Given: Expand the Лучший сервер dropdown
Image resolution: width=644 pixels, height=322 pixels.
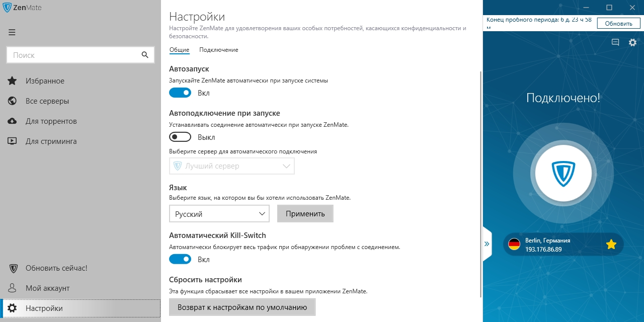Looking at the screenshot, I should tap(231, 166).
